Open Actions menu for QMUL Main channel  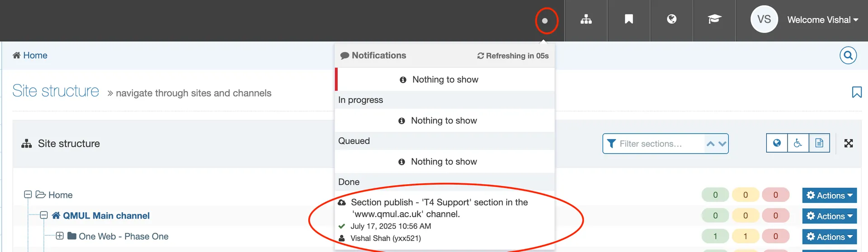click(x=830, y=216)
